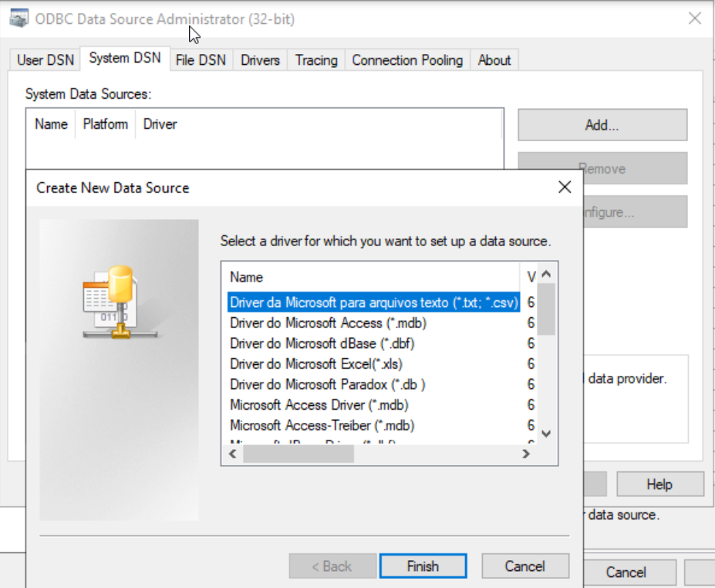Click the Name header in driver list

(371, 277)
